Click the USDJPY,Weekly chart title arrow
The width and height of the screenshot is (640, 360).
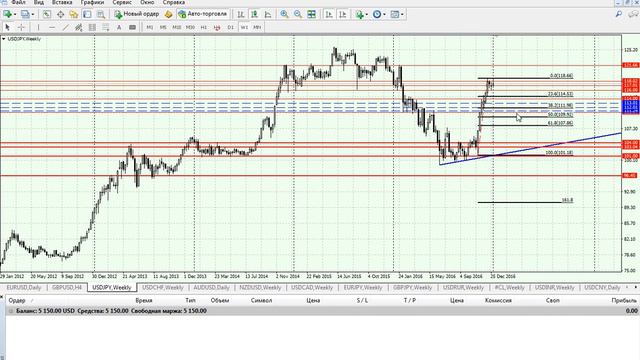coord(4,39)
